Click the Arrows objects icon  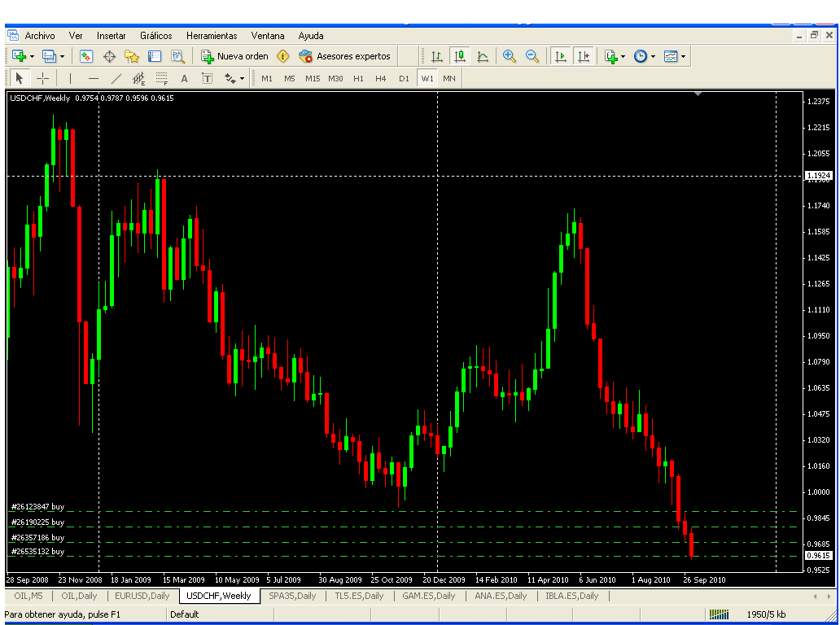(230, 79)
